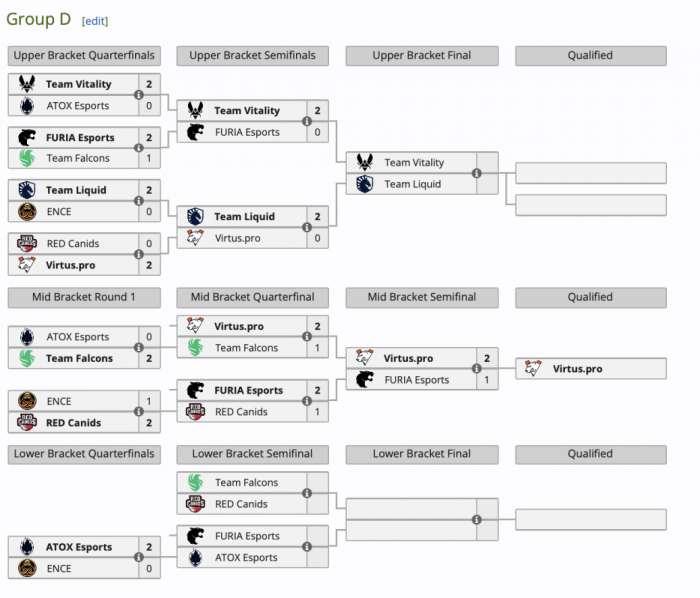The width and height of the screenshot is (700, 598).
Task: View Upper Bracket Final match info icon
Action: coord(477,173)
